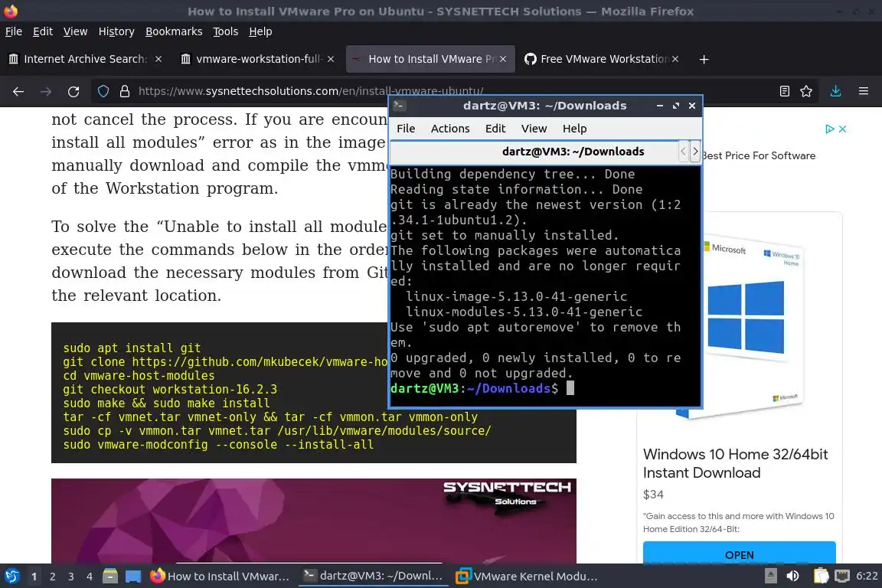
Task: Open terminal Edit menu
Action: coord(495,129)
